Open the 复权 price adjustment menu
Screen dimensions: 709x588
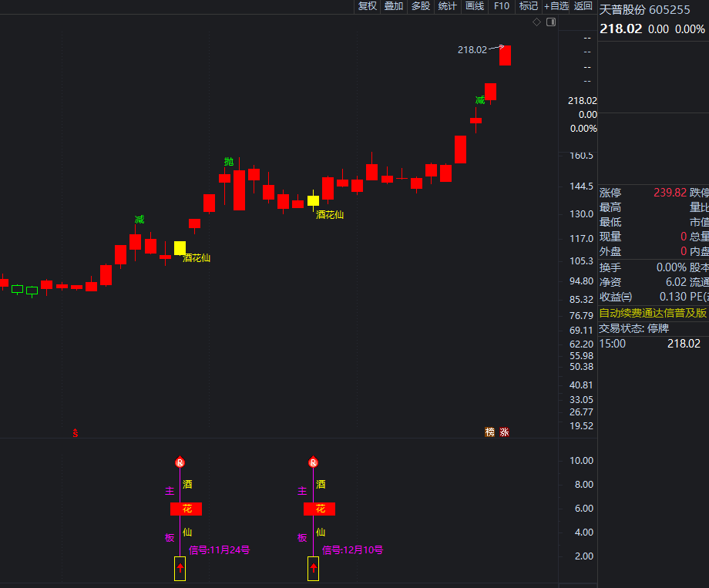(368, 6)
